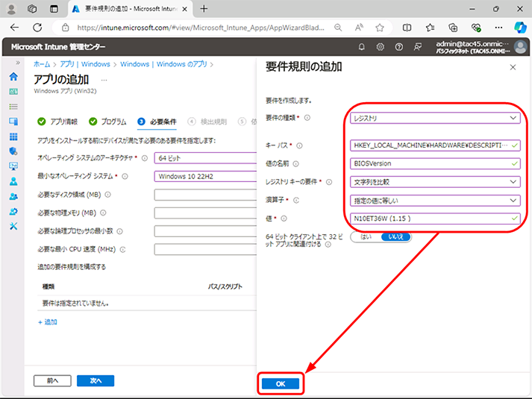This screenshot has width=532, height=399.
Task: Open the Devices icon in sidebar
Action: [13, 122]
